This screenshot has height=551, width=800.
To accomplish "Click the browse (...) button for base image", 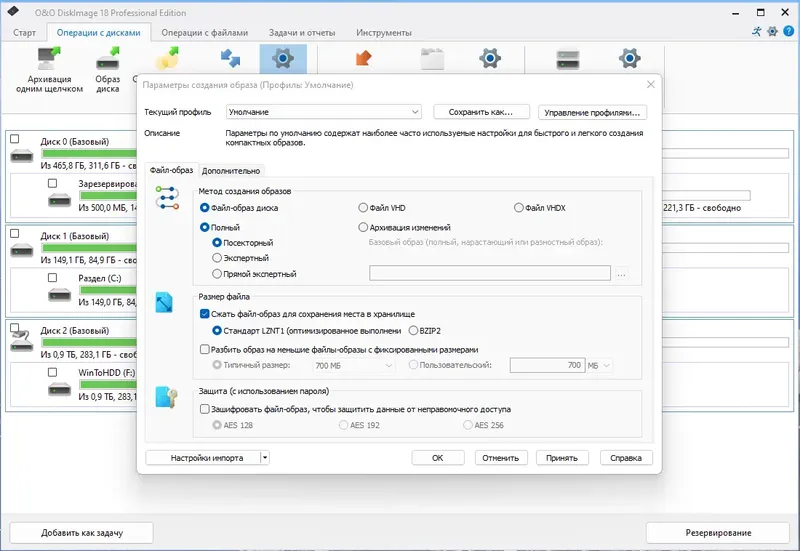I will [x=621, y=273].
